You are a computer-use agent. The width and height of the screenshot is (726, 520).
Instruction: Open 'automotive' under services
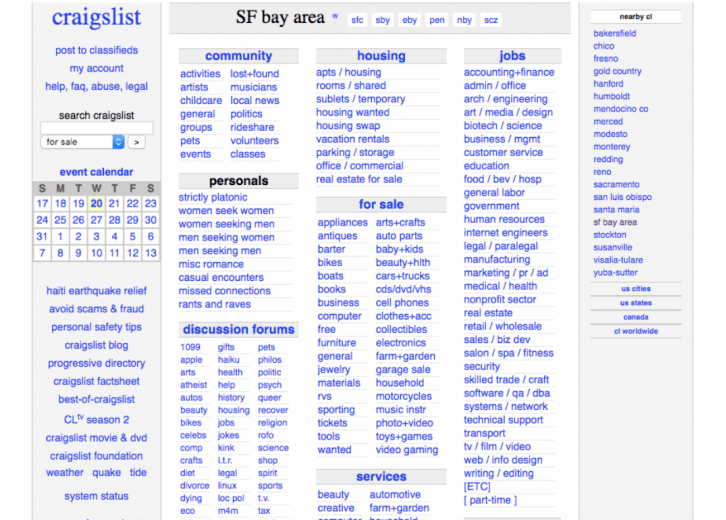(395, 495)
